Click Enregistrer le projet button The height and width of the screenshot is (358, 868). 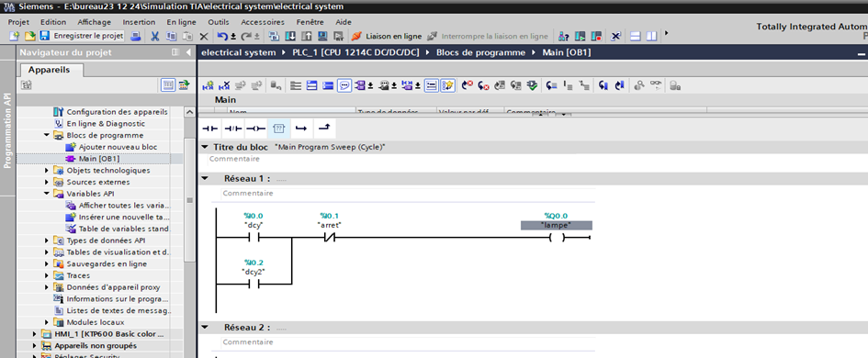(x=82, y=36)
